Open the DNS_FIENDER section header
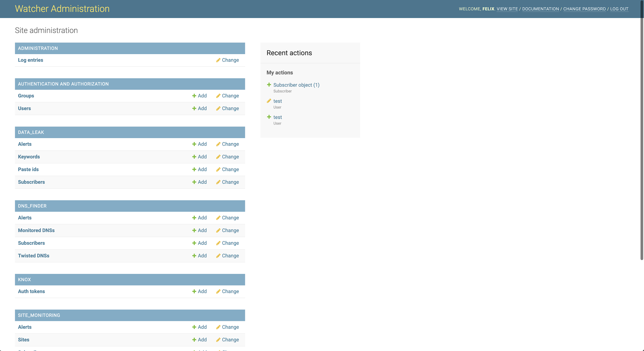 (x=32, y=206)
